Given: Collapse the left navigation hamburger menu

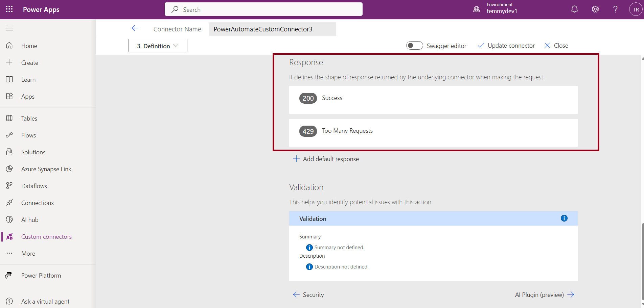Looking at the screenshot, I should (9, 28).
